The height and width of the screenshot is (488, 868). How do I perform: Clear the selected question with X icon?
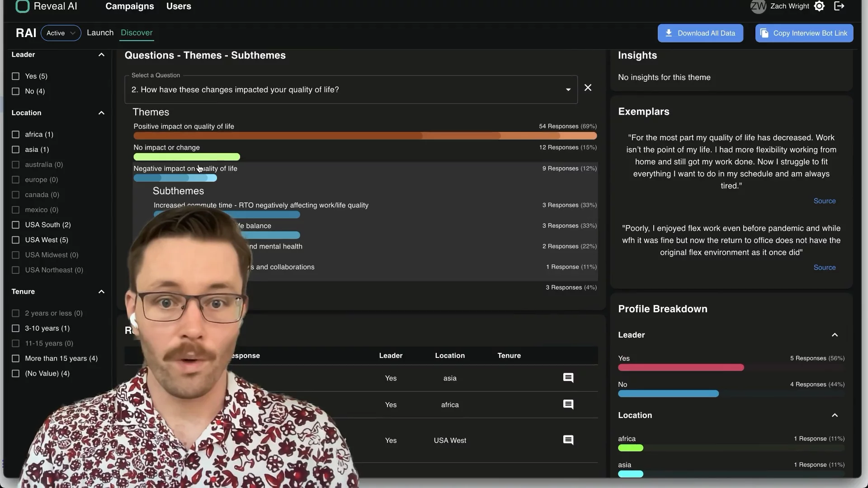pos(588,88)
